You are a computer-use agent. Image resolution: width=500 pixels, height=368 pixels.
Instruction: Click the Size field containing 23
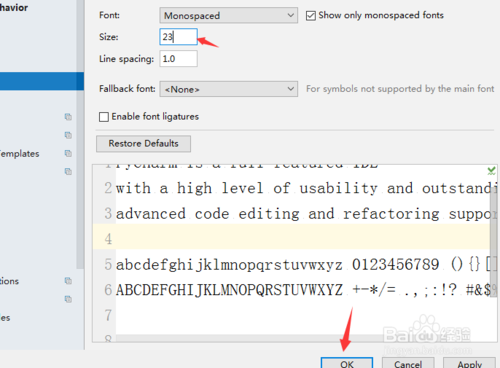(178, 37)
